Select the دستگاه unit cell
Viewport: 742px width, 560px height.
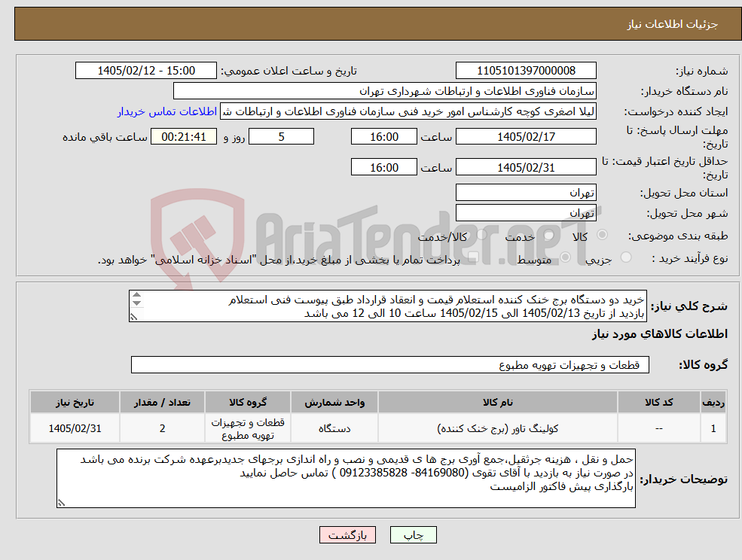coord(334,428)
